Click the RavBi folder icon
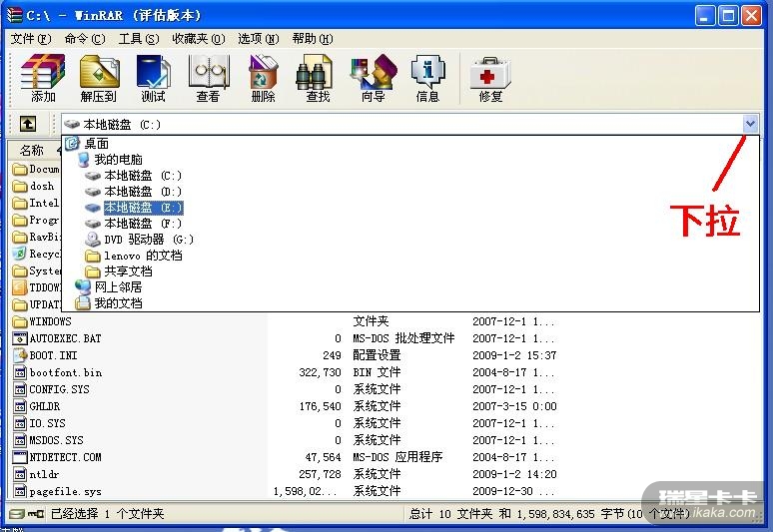The width and height of the screenshot is (773, 532). coord(20,237)
